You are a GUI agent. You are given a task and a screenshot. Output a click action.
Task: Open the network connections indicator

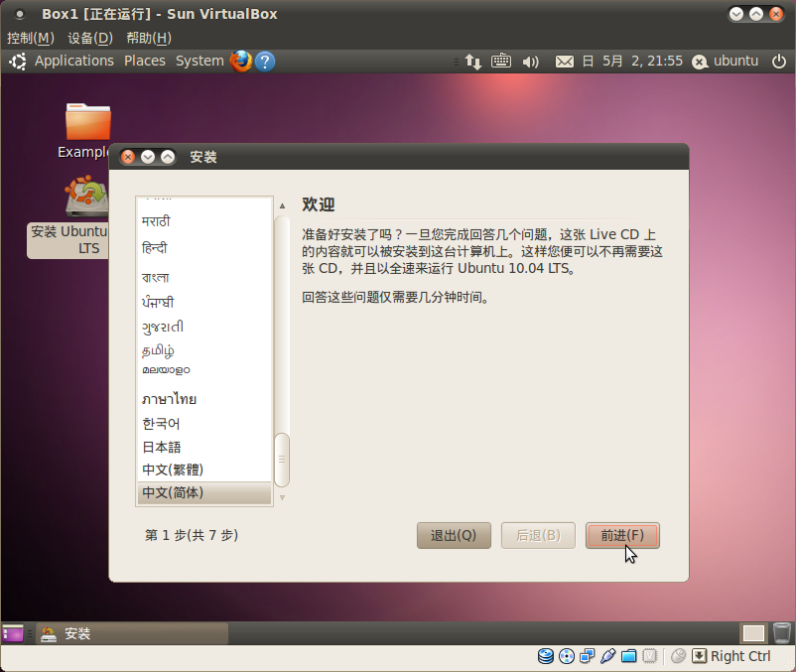[473, 62]
